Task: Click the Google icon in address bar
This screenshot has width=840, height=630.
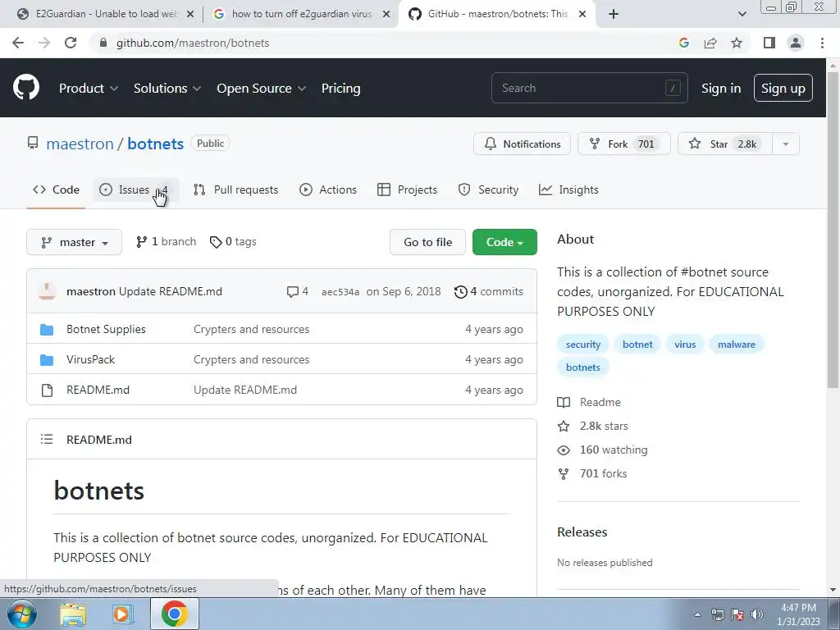Action: (683, 43)
